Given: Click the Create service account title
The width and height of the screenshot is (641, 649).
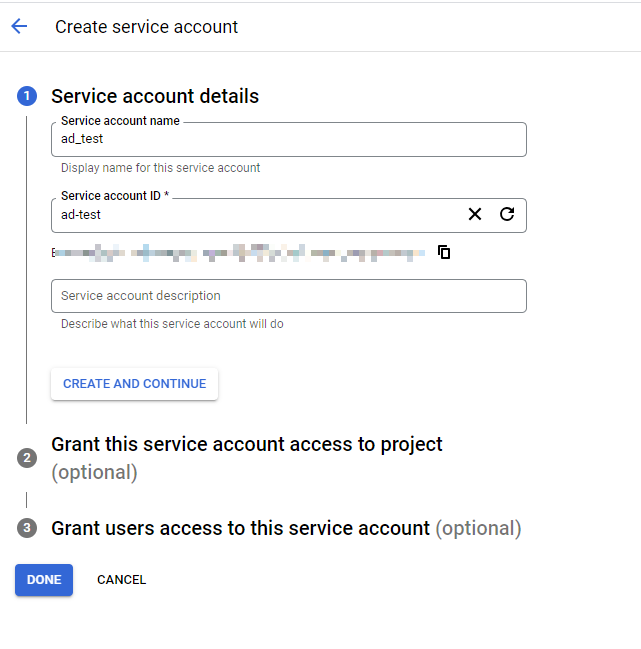Looking at the screenshot, I should (146, 27).
